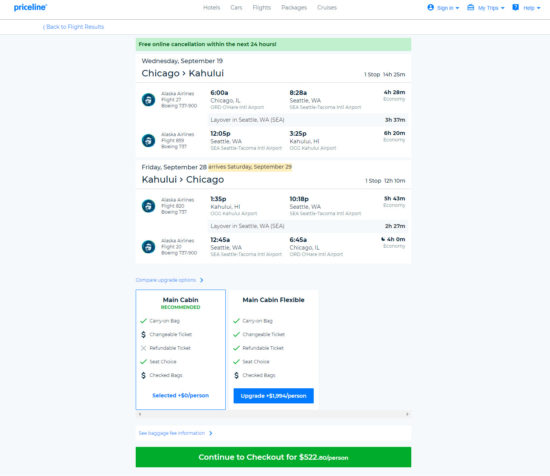Image resolution: width=550 pixels, height=476 pixels.
Task: Click Alaska Airlines logo for 12:45a flight
Action: (148, 247)
